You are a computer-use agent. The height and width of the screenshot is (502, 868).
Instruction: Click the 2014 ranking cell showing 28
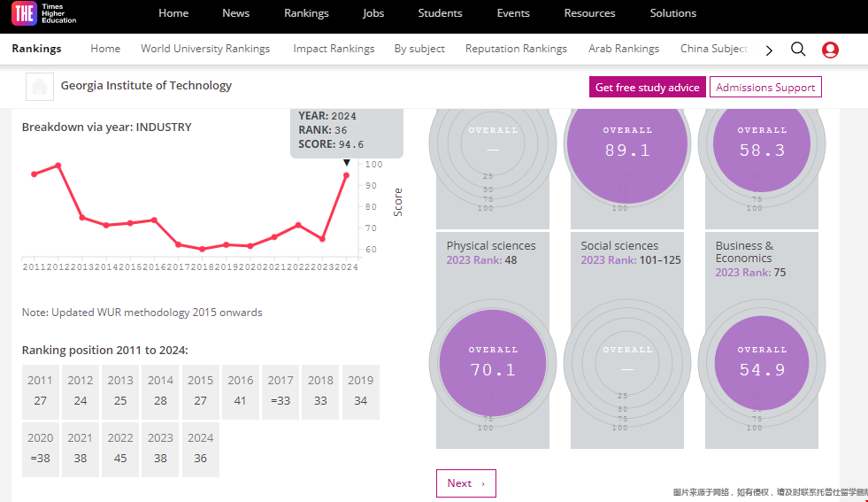[160, 391]
